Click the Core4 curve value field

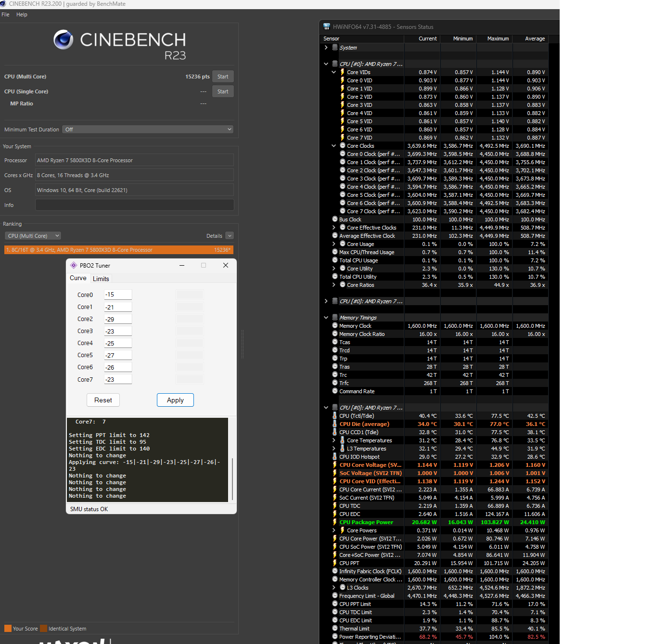tap(118, 343)
